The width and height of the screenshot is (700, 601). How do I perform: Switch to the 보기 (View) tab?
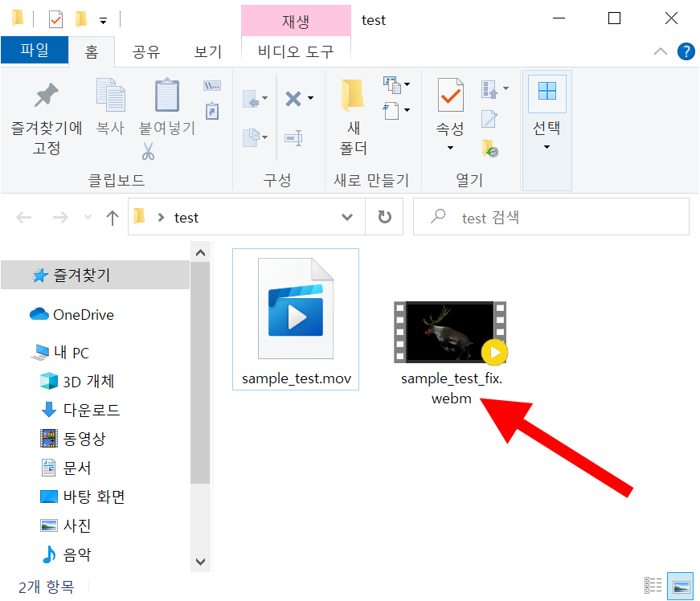[x=208, y=51]
